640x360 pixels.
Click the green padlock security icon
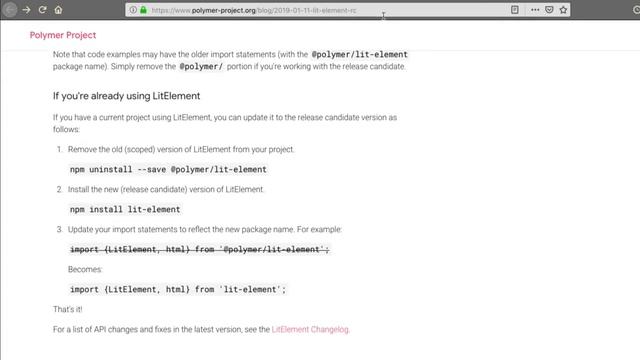point(143,10)
